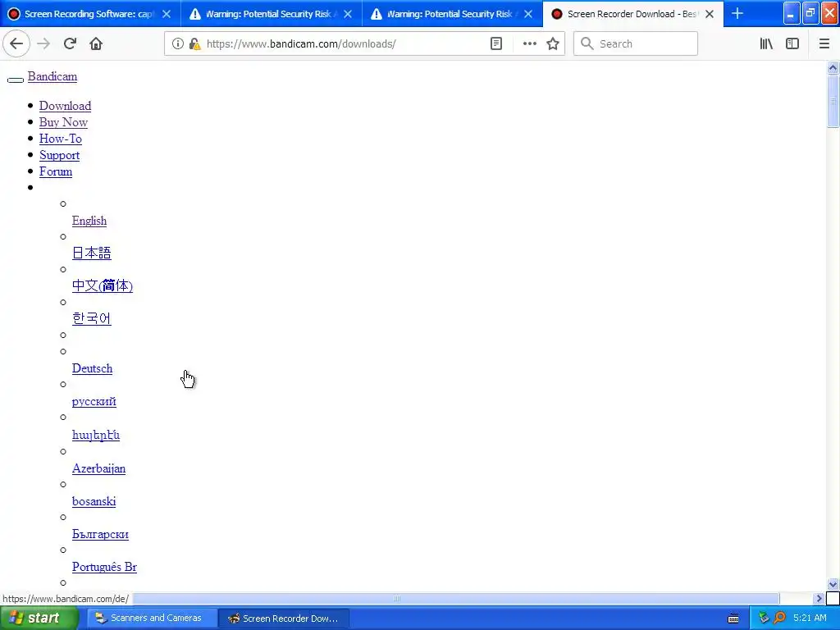Choose 中文(简体) language link
This screenshot has width=840, height=630.
[103, 285]
